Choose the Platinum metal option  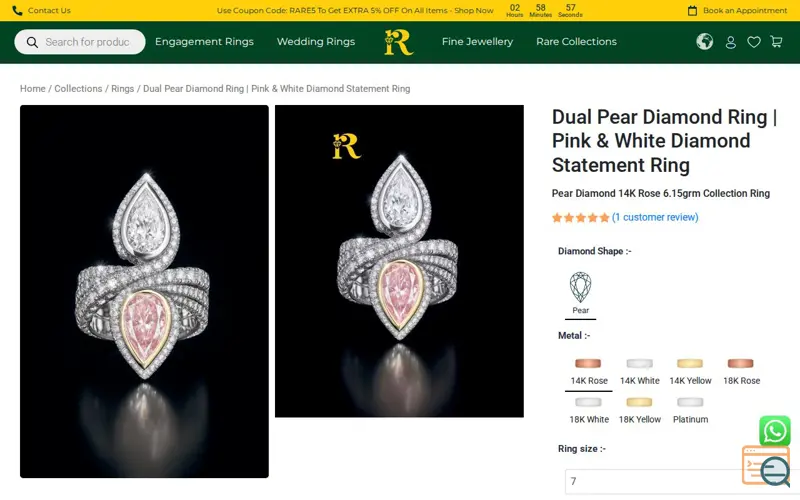coord(690,410)
